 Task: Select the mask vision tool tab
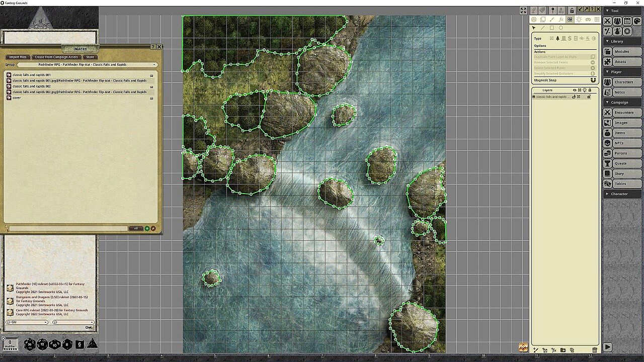[588, 20]
